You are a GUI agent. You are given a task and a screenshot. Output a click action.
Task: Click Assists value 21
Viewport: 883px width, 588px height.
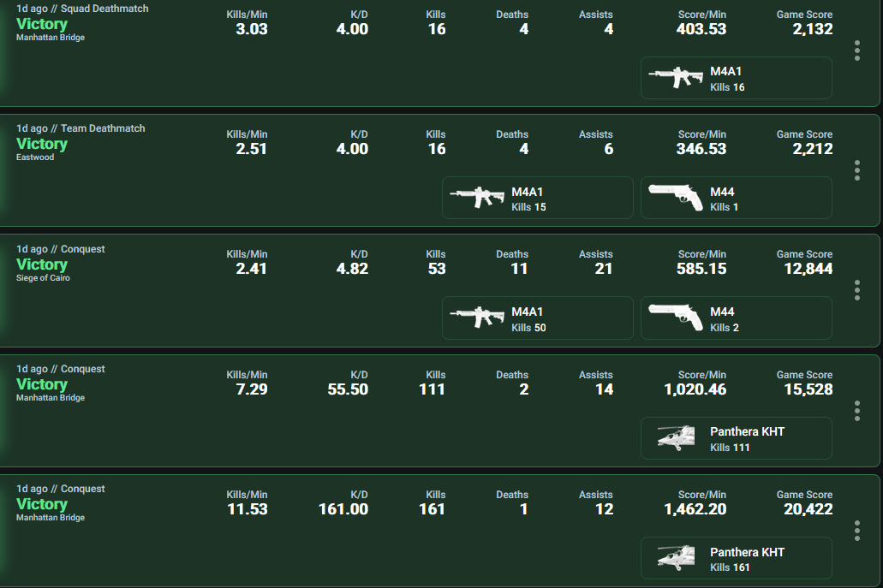click(604, 269)
